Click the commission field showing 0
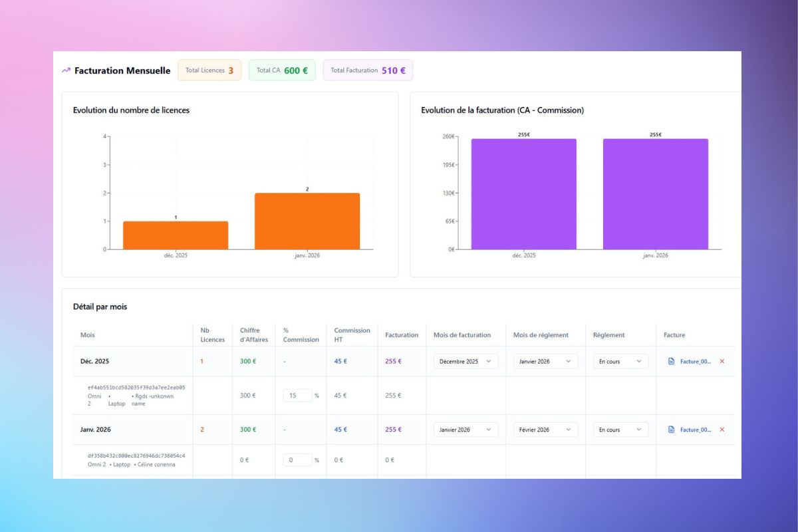This screenshot has width=798, height=532. [297, 460]
